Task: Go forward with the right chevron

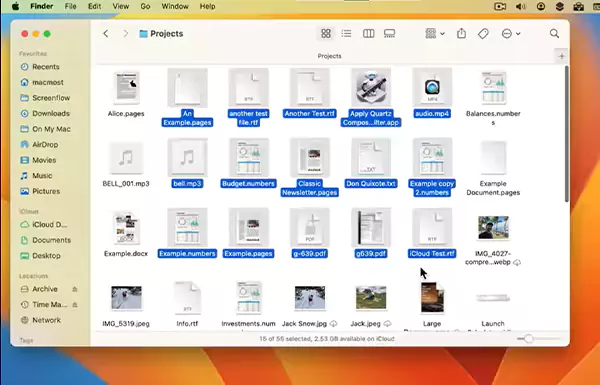Action: point(126,34)
